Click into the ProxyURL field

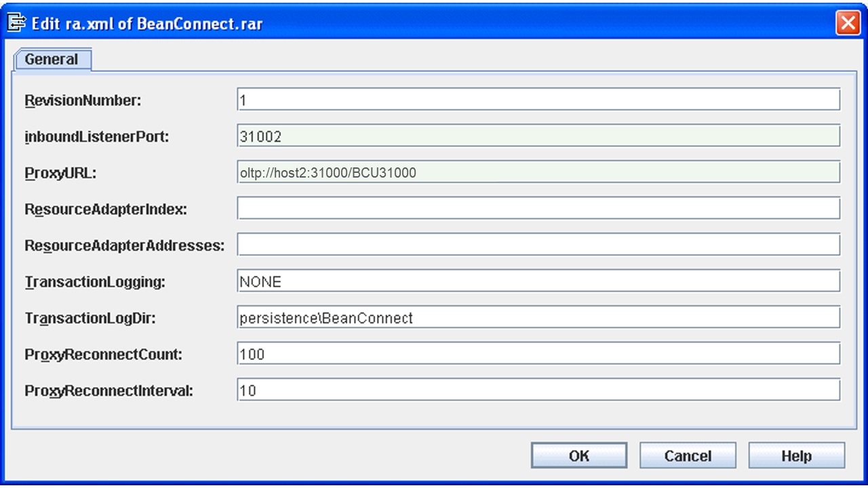[538, 172]
